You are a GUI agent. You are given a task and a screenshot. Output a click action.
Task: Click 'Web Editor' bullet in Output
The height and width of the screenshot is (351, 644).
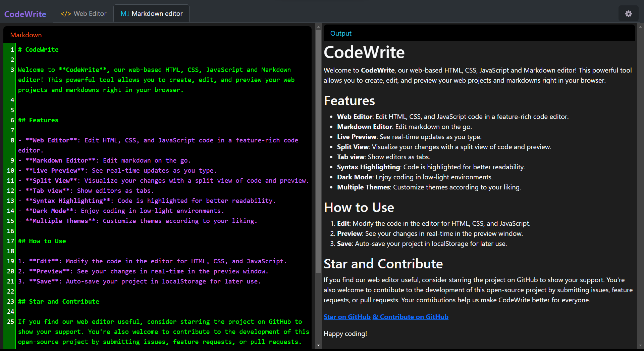(453, 117)
